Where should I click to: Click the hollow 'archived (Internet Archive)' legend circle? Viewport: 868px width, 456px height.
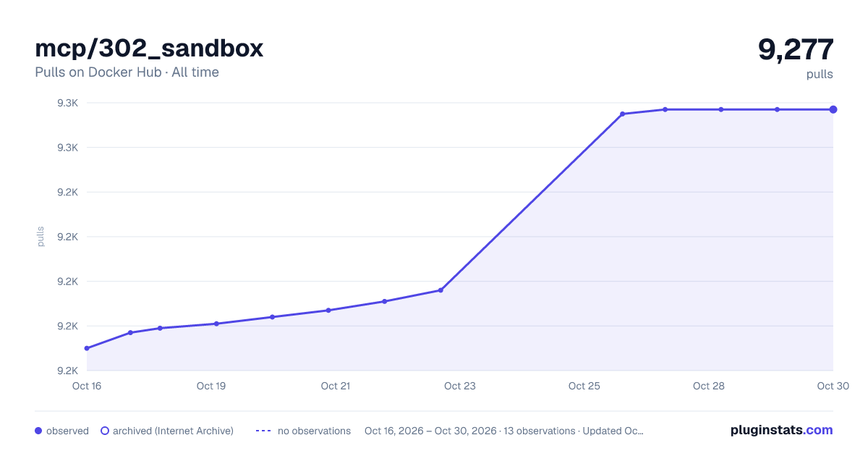click(x=105, y=431)
